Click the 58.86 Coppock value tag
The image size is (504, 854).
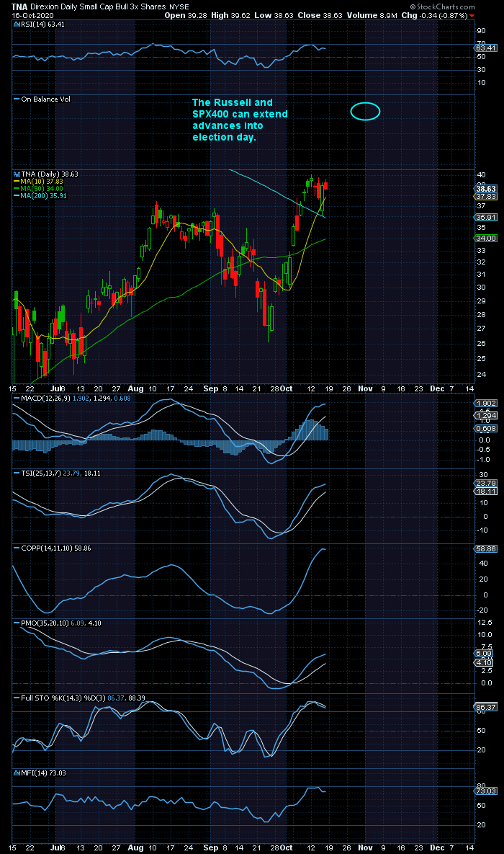click(487, 549)
